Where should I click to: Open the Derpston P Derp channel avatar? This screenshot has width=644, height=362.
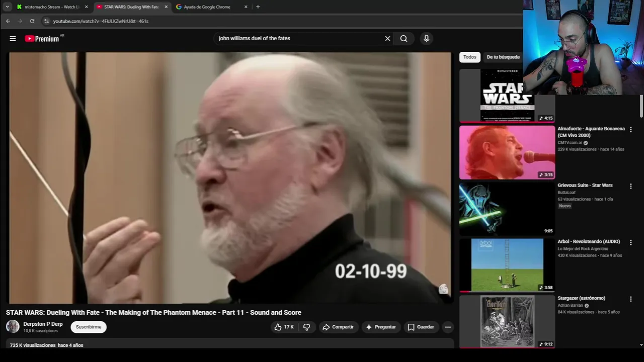tap(13, 327)
